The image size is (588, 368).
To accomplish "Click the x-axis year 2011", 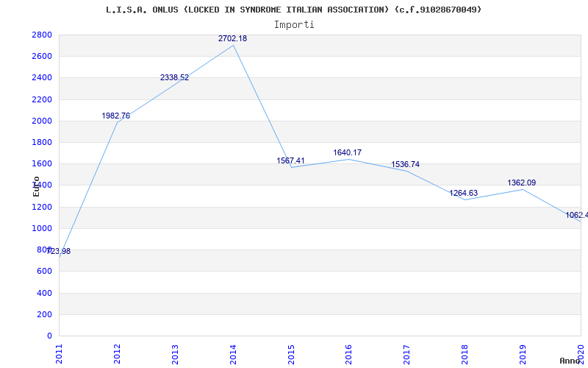I will pyautogui.click(x=60, y=354).
